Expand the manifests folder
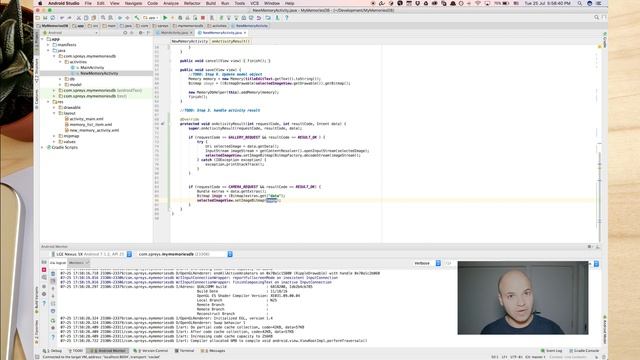640x360 pixels. (x=49, y=45)
